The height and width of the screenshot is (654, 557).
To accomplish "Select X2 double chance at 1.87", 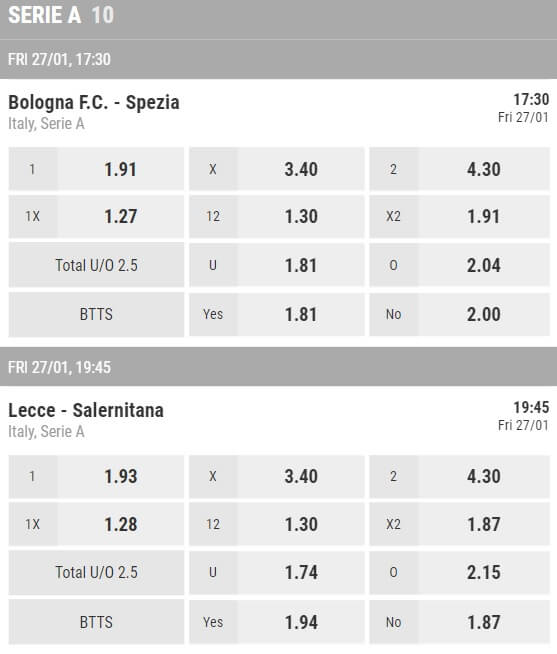I will coord(459,524).
